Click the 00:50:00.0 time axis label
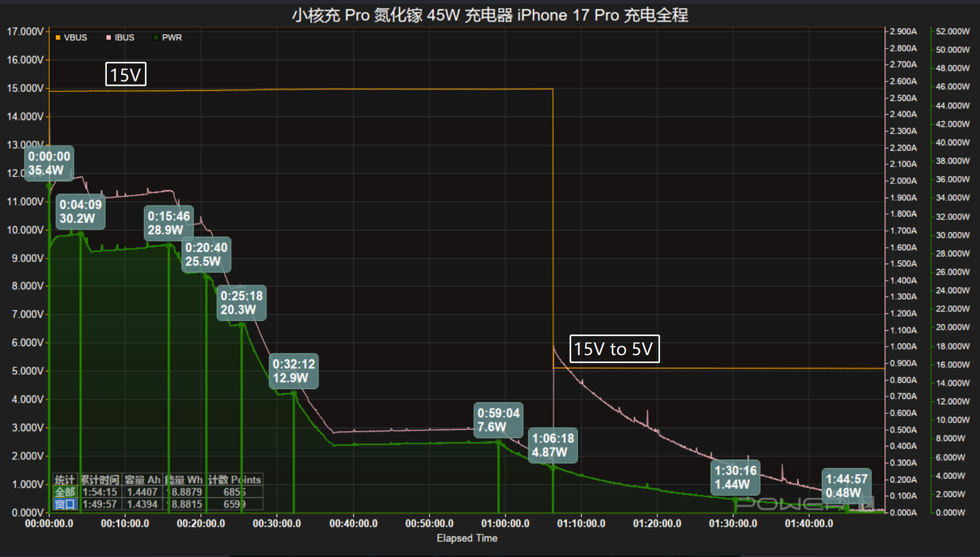The height and width of the screenshot is (557, 980). coord(429,524)
